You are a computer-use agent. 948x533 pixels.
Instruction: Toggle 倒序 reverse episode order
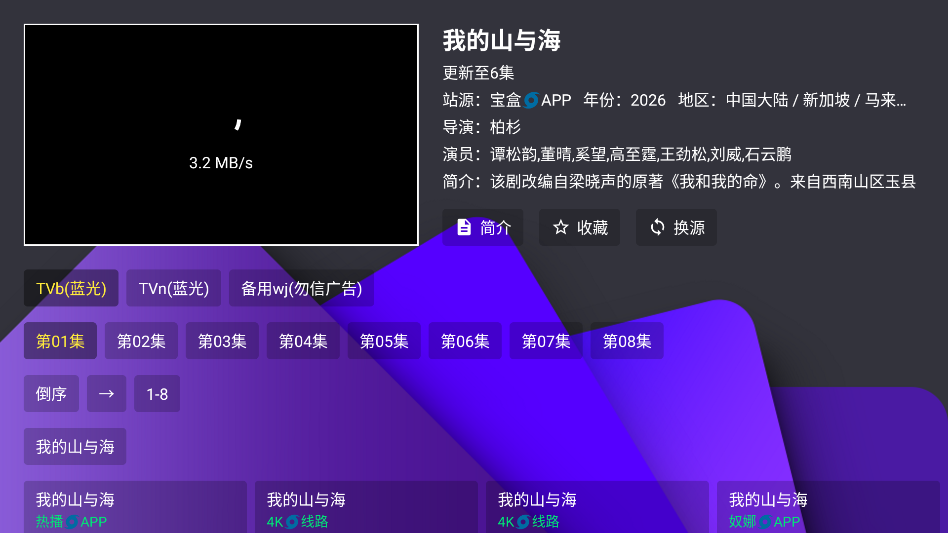coord(51,393)
